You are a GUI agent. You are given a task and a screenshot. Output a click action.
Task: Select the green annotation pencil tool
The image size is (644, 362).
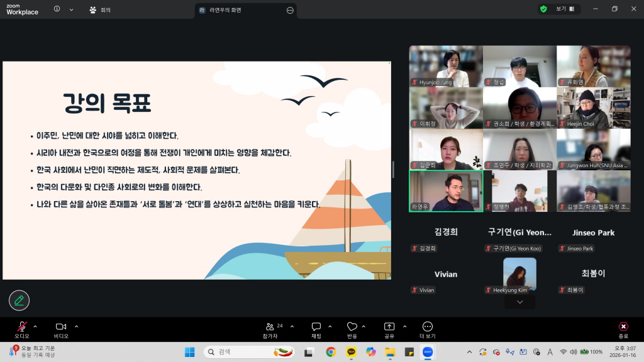[x=19, y=300]
